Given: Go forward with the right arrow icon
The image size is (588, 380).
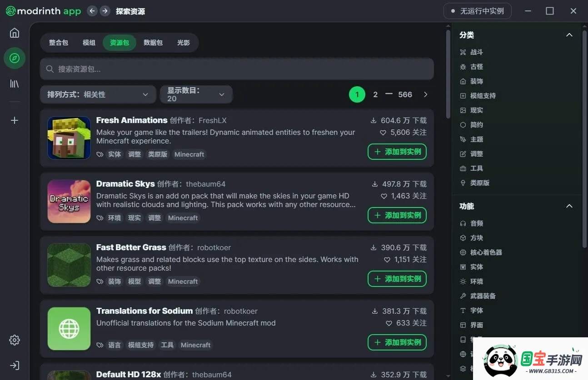Looking at the screenshot, I should 105,11.
